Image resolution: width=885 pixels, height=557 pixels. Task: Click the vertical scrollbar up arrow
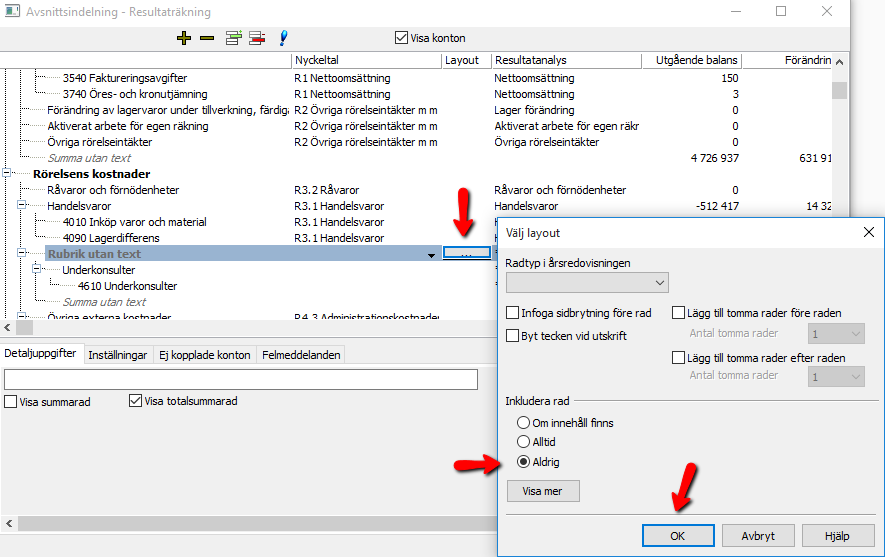tap(839, 62)
